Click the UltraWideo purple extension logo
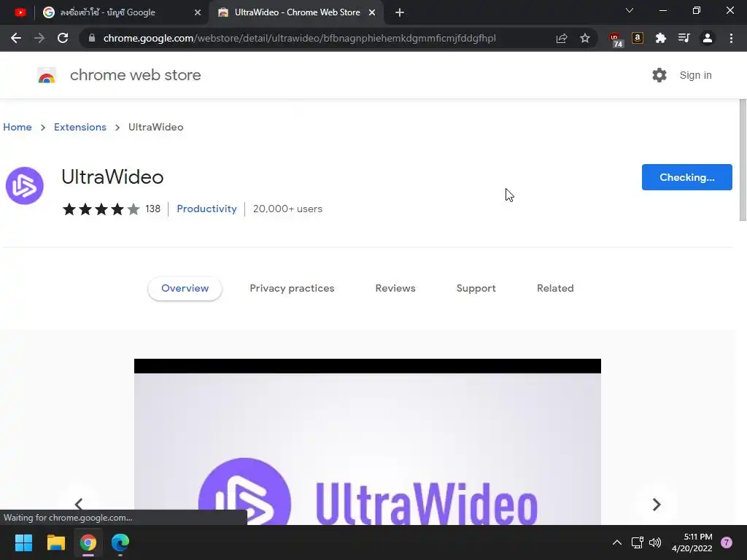 pyautogui.click(x=24, y=186)
